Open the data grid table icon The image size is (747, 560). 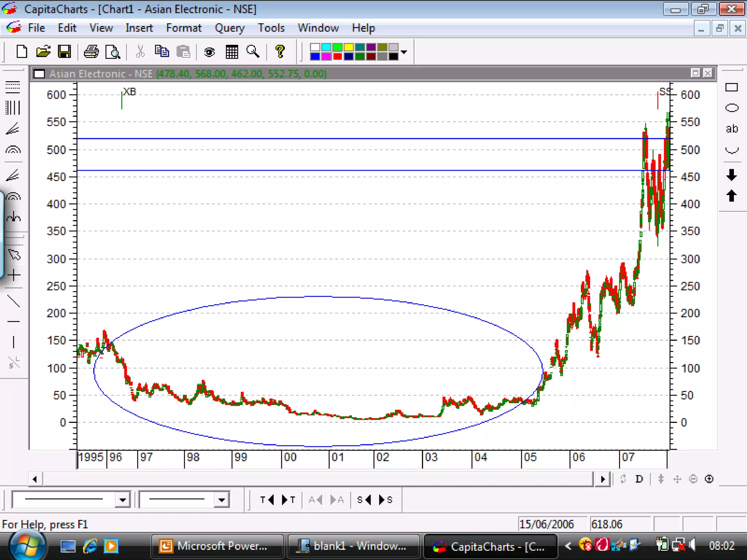(x=232, y=52)
